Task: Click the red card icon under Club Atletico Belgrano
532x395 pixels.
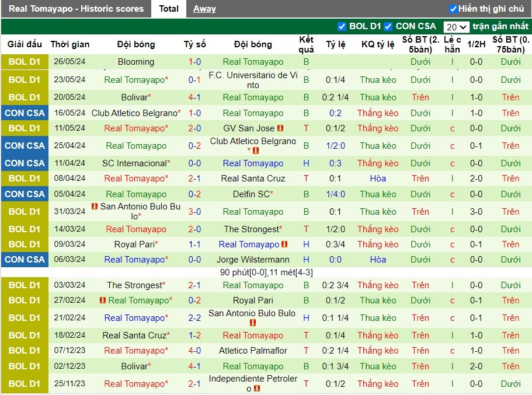Action: tap(255, 151)
